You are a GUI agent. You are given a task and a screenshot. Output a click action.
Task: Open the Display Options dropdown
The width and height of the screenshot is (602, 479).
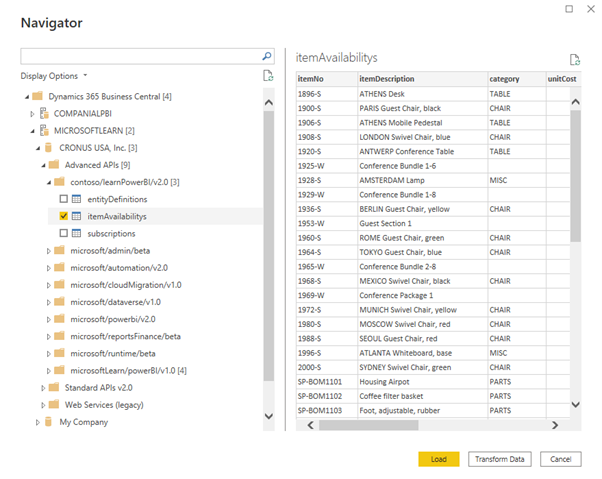[54, 76]
